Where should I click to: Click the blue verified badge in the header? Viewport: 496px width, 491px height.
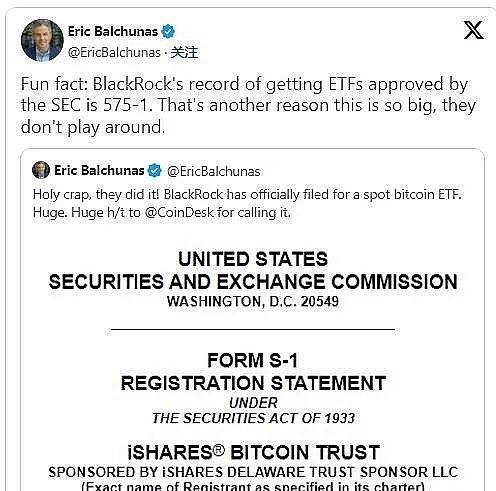coord(168,31)
